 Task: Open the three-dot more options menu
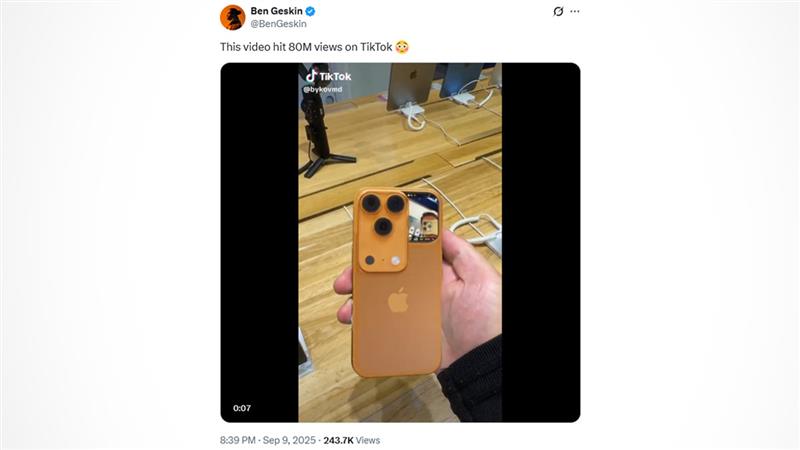[575, 11]
